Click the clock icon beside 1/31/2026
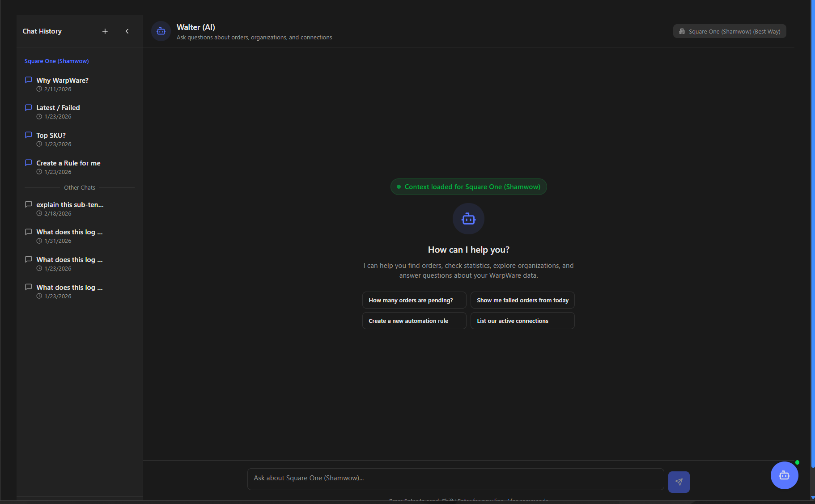The image size is (815, 504). (39, 241)
